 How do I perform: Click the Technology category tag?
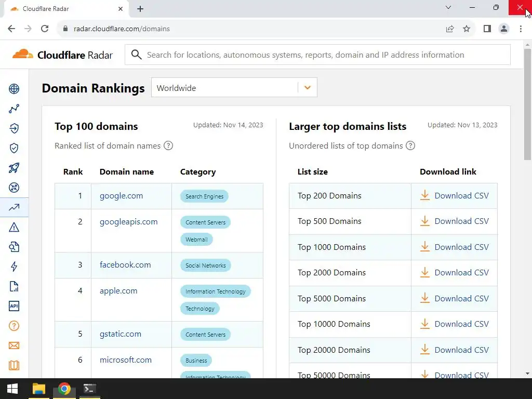200,309
